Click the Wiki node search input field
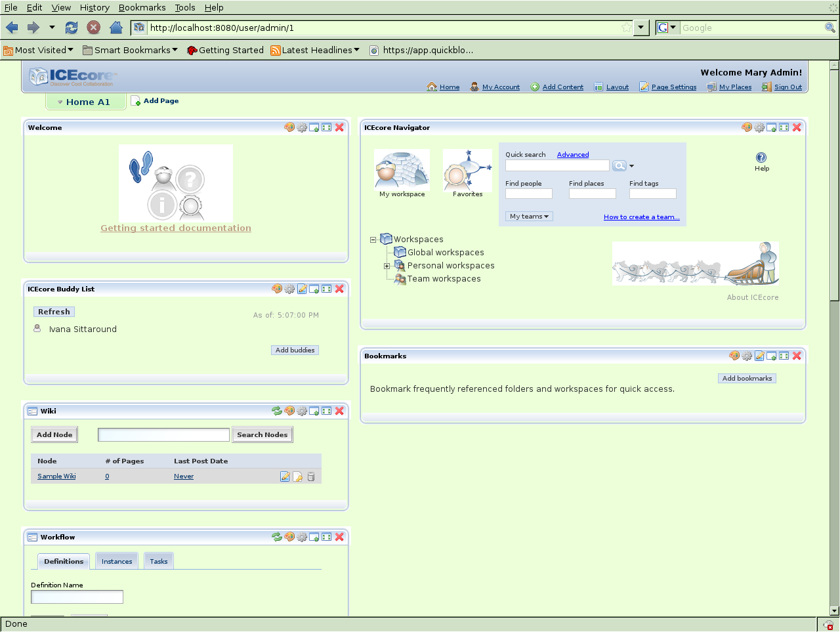 click(163, 434)
